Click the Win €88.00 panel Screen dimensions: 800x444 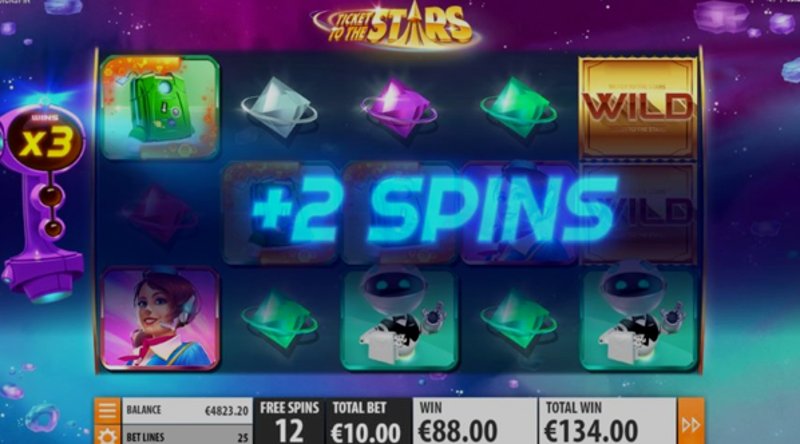tap(474, 422)
